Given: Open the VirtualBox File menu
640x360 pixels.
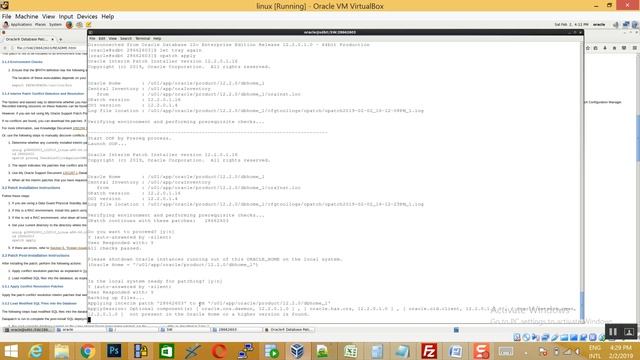Looking at the screenshot, I should click(7, 16).
